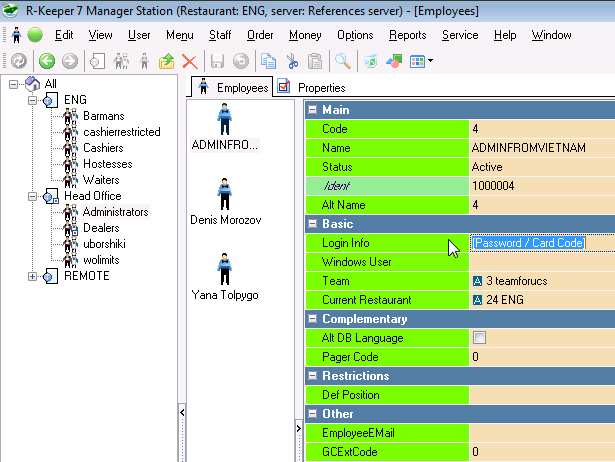Select wolimits in the tree
615x462 pixels.
click(101, 260)
